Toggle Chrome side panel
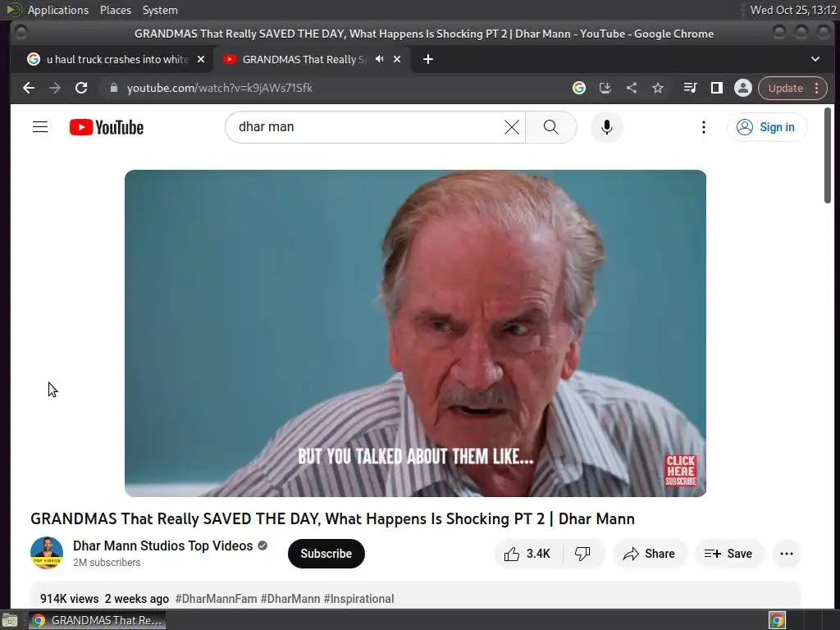Viewport: 840px width, 630px height. (x=717, y=88)
